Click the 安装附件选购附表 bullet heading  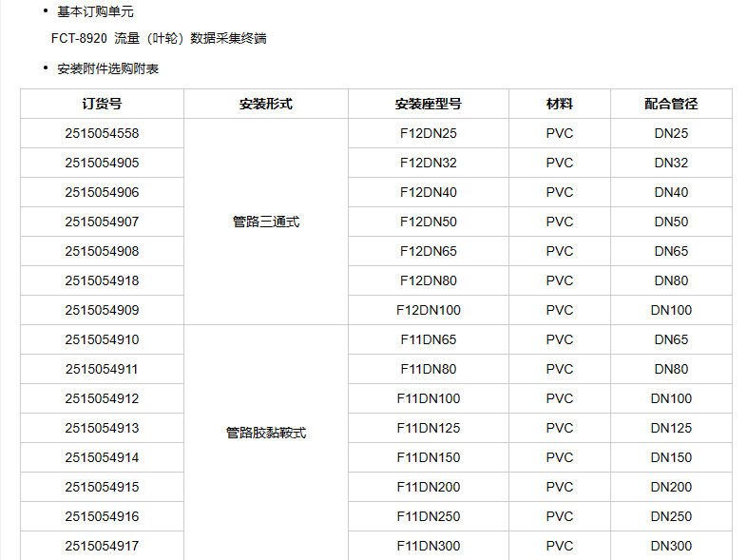point(108,68)
